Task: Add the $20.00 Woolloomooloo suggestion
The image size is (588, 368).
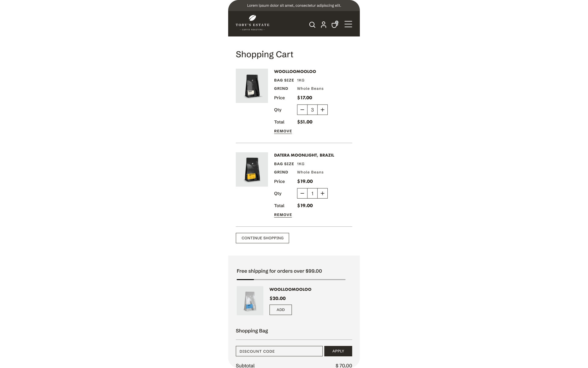Action: coord(281,310)
